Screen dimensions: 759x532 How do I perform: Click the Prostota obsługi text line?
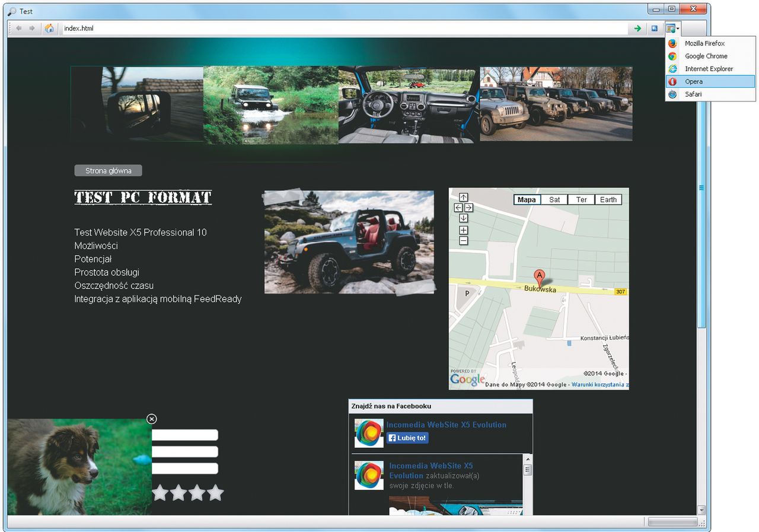tap(107, 272)
